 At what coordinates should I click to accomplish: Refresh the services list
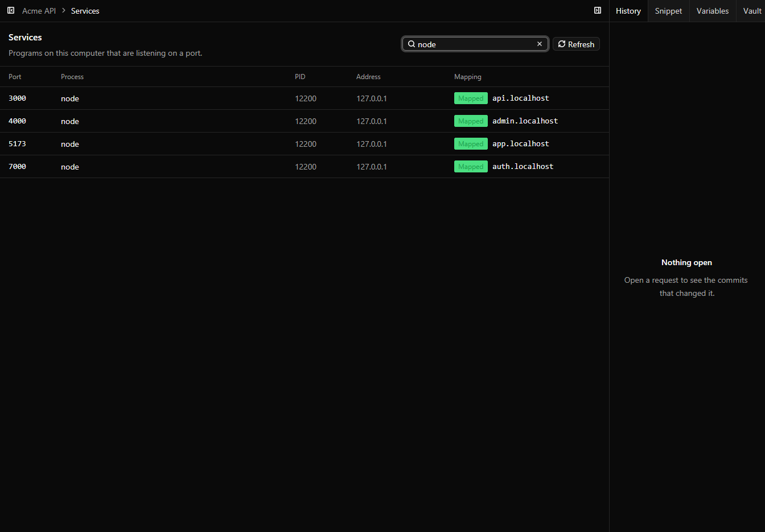(576, 44)
